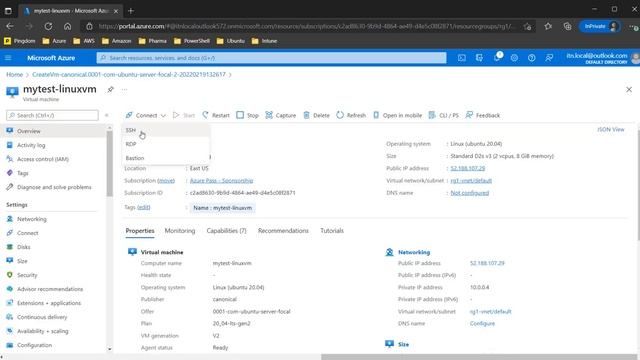Click Home in the breadcrumb
640x360 pixels.
click(x=14, y=74)
